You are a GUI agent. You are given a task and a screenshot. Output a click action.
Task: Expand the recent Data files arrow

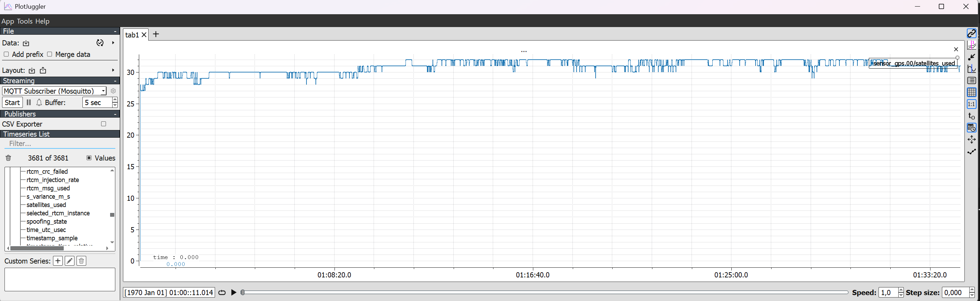point(113,43)
